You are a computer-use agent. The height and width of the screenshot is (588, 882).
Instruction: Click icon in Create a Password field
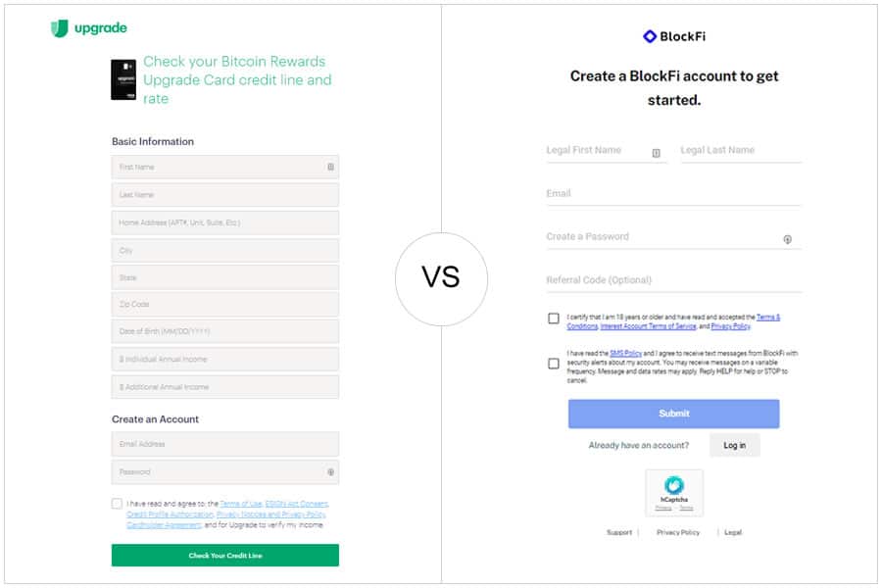point(788,240)
